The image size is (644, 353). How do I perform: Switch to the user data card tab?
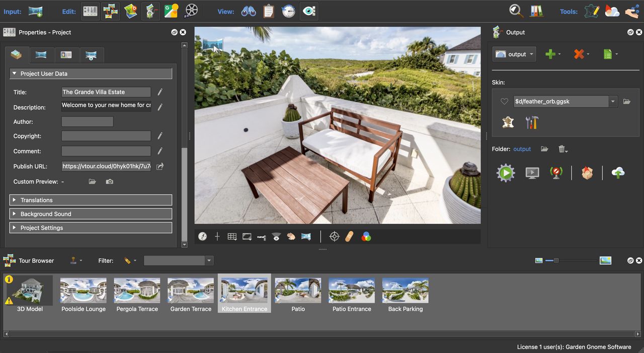click(x=66, y=55)
